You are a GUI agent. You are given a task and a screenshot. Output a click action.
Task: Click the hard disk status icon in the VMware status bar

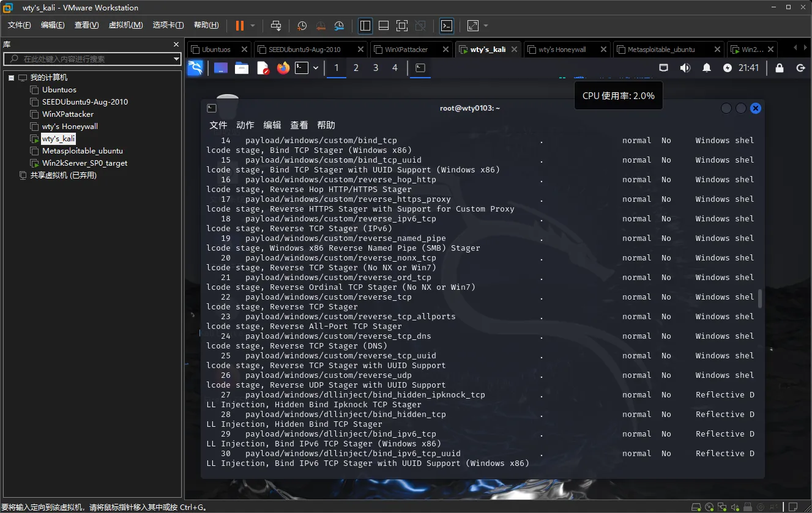tap(696, 507)
